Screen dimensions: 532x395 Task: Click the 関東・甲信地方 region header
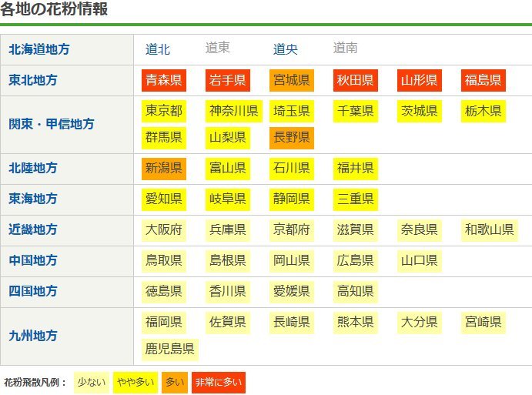pyautogui.click(x=52, y=124)
